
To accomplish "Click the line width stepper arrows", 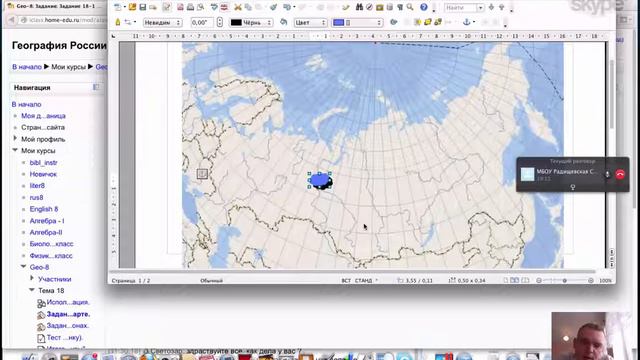I will (220, 22).
